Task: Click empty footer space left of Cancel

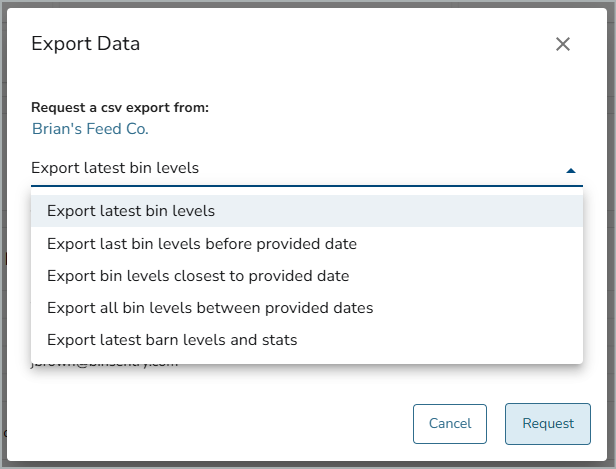Action: [x=200, y=423]
